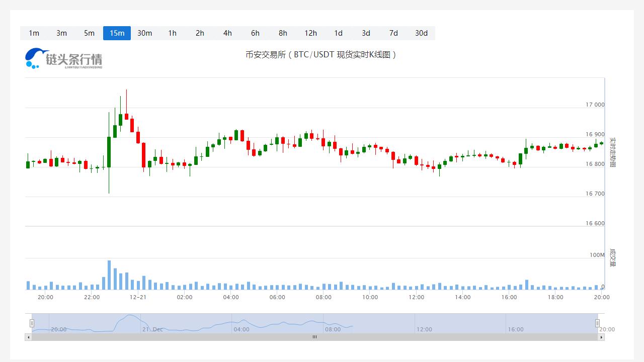Click the navigator's left range handle
Screen dimensions: 644x362
coord(32,323)
